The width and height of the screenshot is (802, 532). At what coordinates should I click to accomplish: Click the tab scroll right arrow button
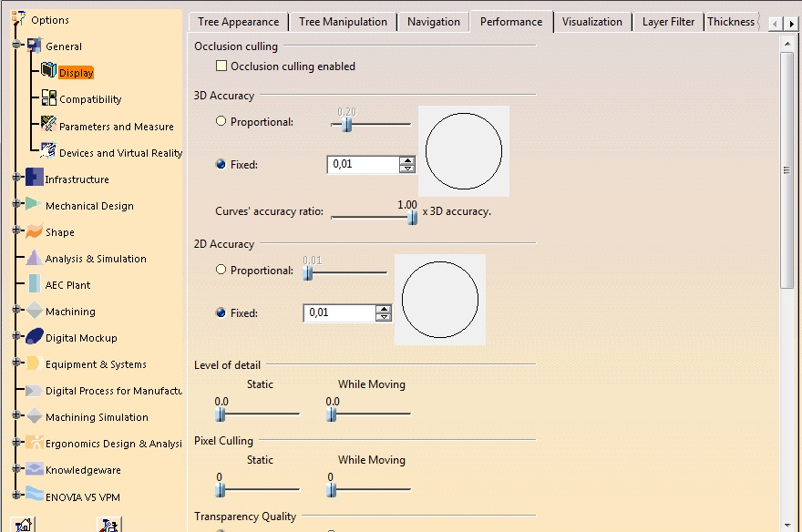pyautogui.click(x=792, y=24)
